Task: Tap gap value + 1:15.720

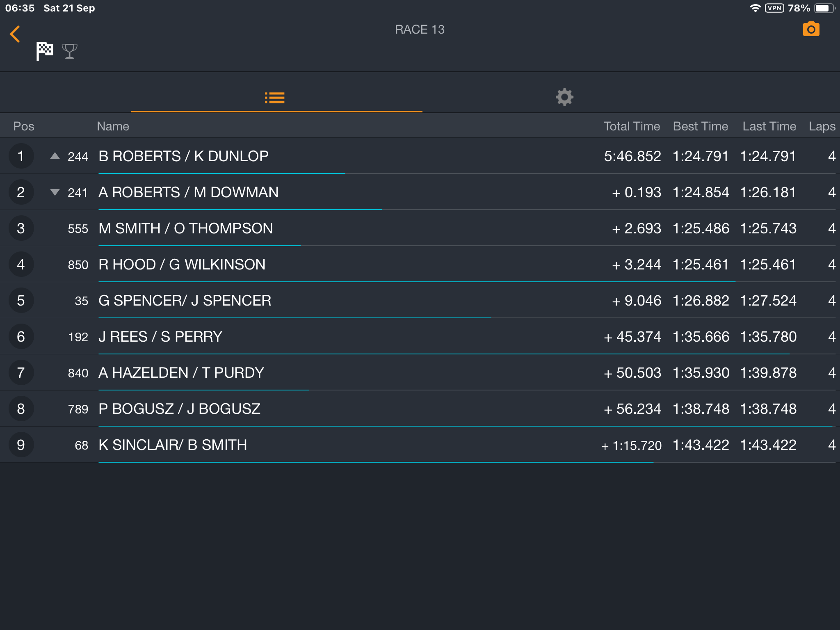Action: [632, 445]
